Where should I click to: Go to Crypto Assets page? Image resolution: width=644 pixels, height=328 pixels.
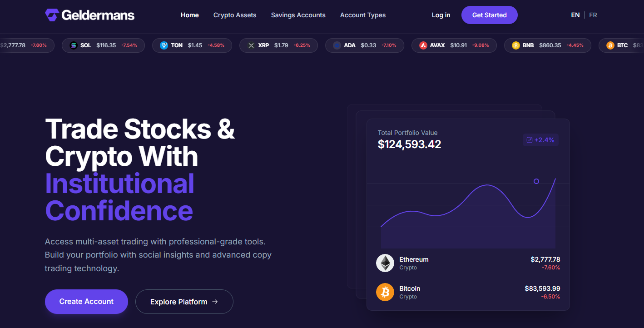tap(235, 15)
